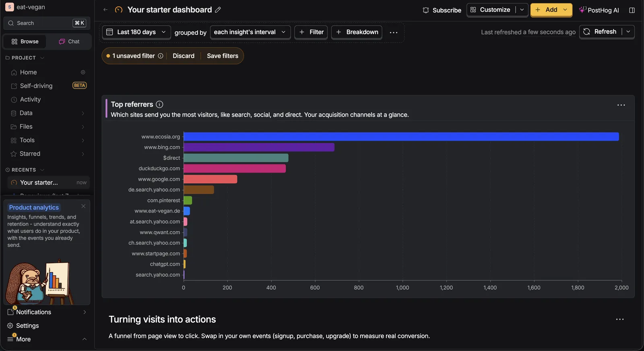Switch to the Chat tab
Screen dimensions: 644x351
click(x=69, y=41)
